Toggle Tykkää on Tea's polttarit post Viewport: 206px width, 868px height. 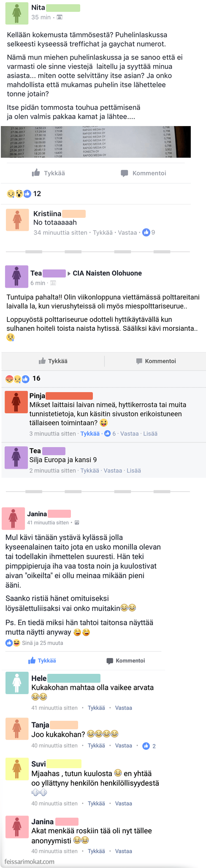[x=53, y=361]
